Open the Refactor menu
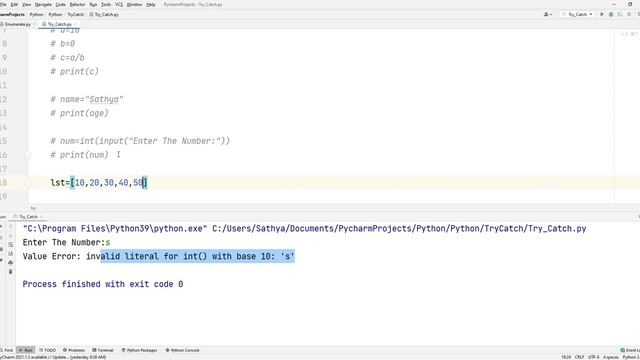This screenshot has height=360, width=640. 78,4
